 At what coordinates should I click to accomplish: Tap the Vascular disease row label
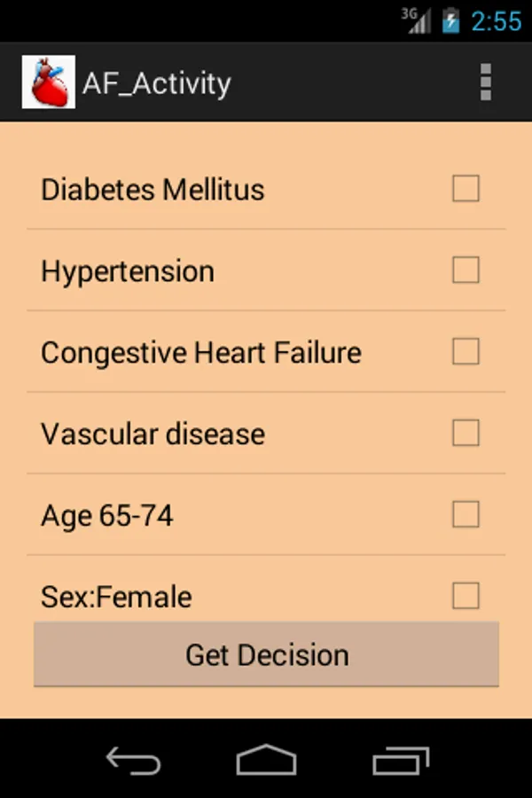point(153,434)
